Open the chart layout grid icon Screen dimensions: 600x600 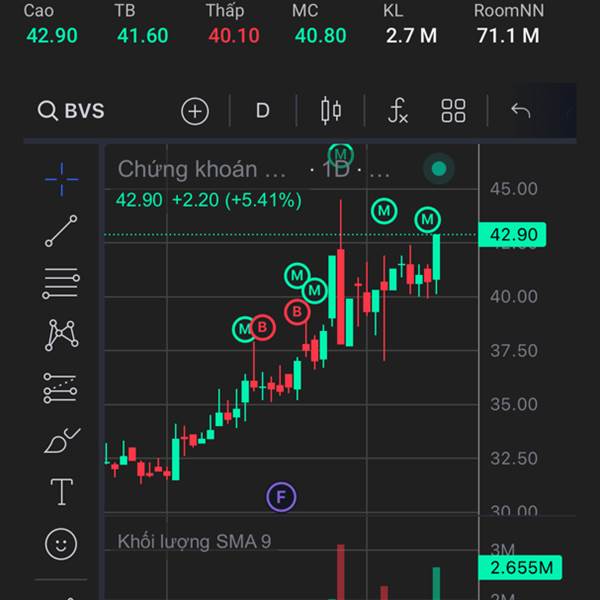click(x=453, y=111)
